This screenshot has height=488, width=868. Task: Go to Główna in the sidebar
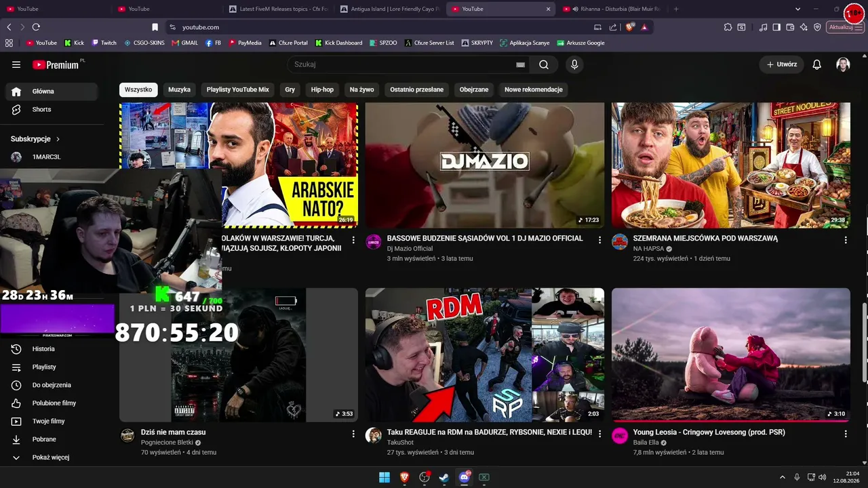[52, 91]
